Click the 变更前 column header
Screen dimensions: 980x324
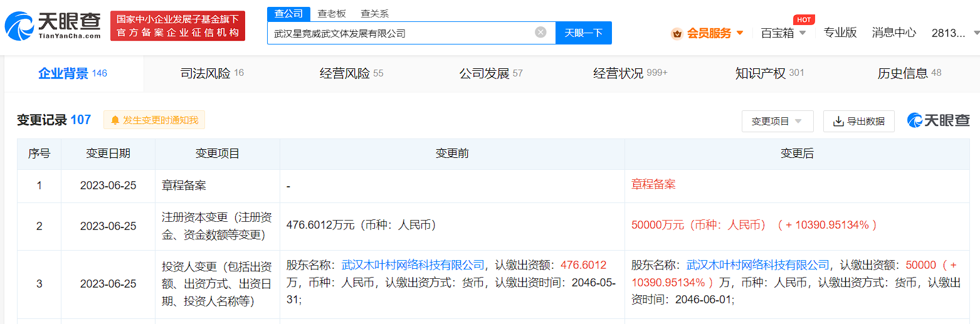452,154
